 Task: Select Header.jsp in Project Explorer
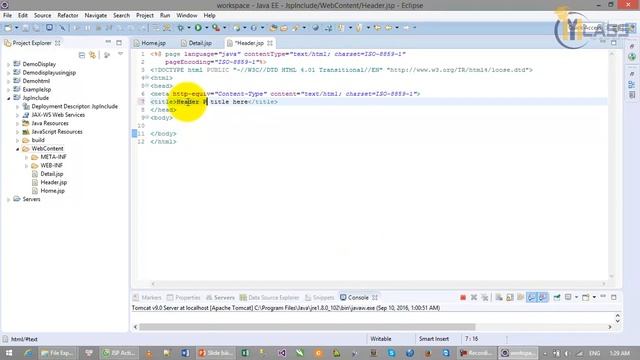(x=49, y=182)
